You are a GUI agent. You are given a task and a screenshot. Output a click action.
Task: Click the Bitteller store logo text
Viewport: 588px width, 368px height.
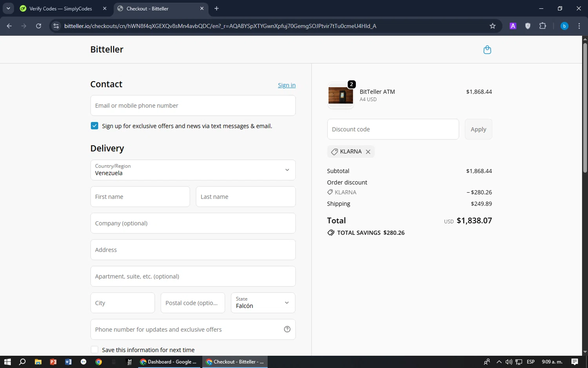(107, 49)
